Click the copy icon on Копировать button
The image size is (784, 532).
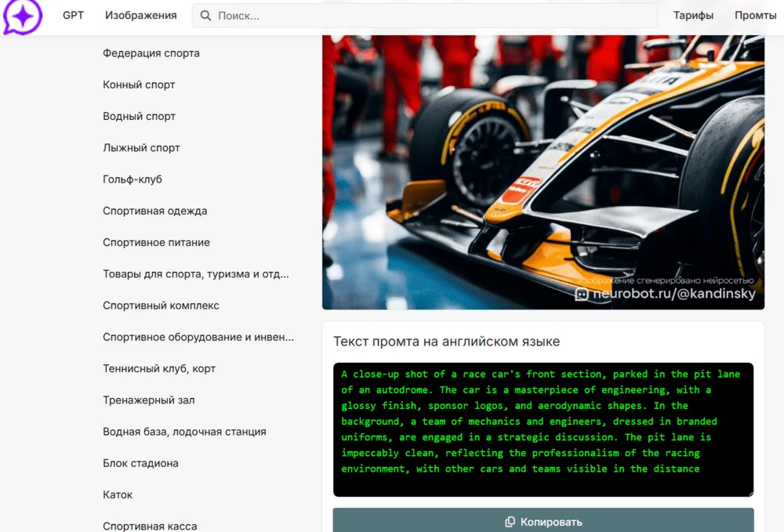coord(510,522)
